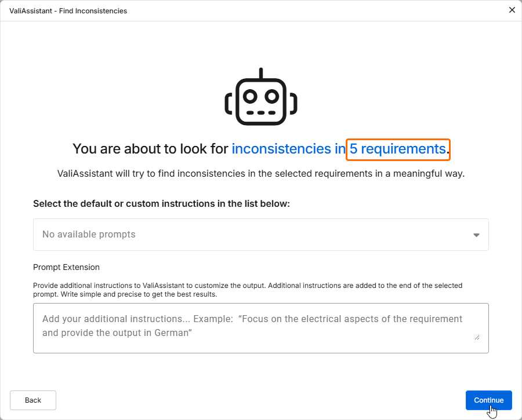This screenshot has width=522, height=420.
Task: Expand the prompts list using the caret arrow
Action: pos(476,235)
